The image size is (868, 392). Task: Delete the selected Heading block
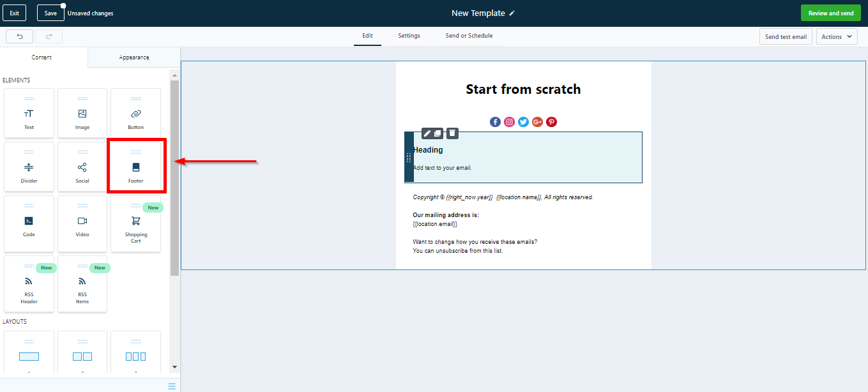[452, 133]
